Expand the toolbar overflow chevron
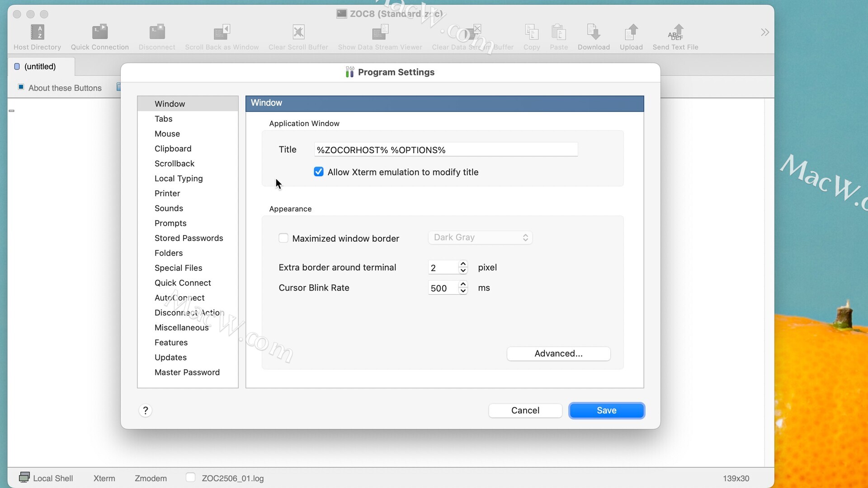The height and width of the screenshot is (488, 868). [764, 32]
